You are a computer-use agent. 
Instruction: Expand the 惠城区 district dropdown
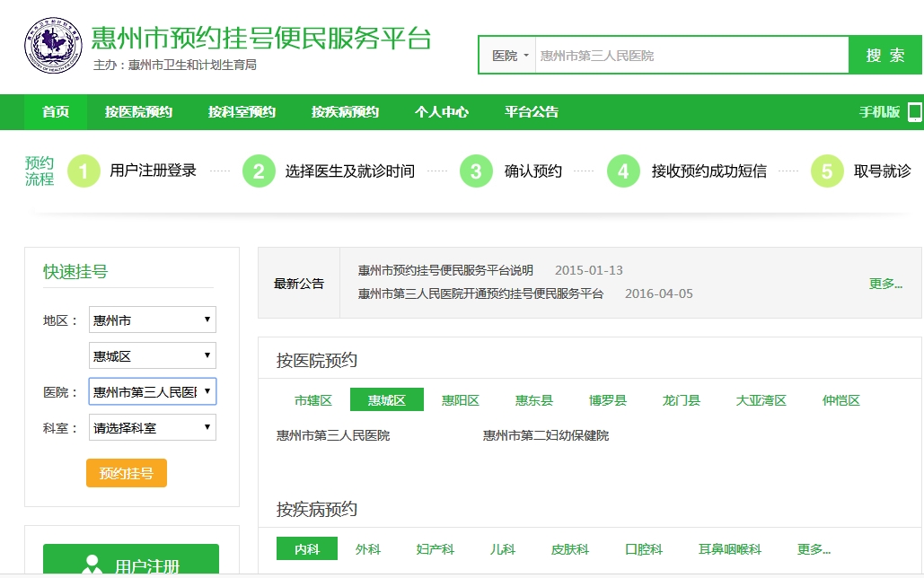coord(152,356)
